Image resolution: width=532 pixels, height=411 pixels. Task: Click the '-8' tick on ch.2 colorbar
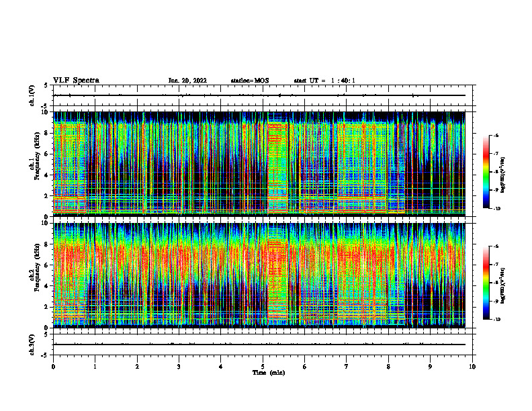click(x=496, y=283)
